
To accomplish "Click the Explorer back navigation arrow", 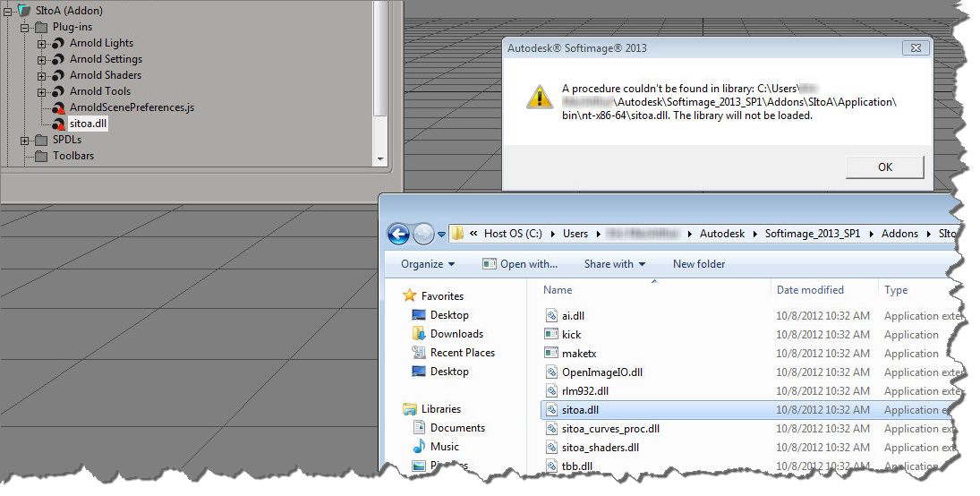I will [399, 234].
